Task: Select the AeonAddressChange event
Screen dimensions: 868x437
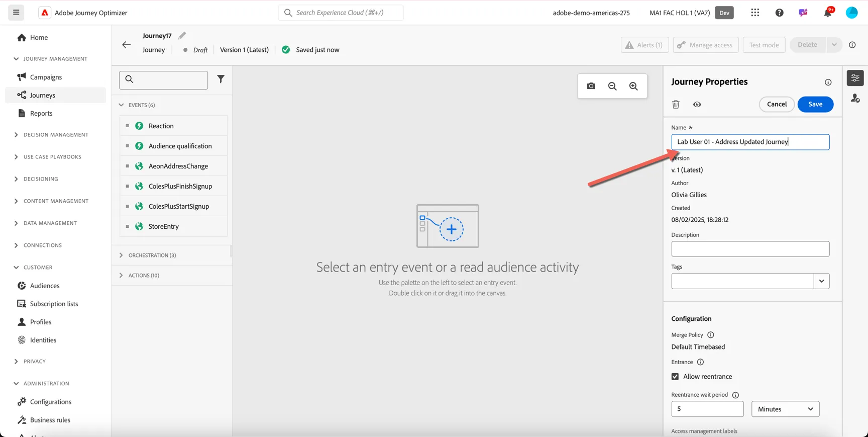Action: point(173,166)
